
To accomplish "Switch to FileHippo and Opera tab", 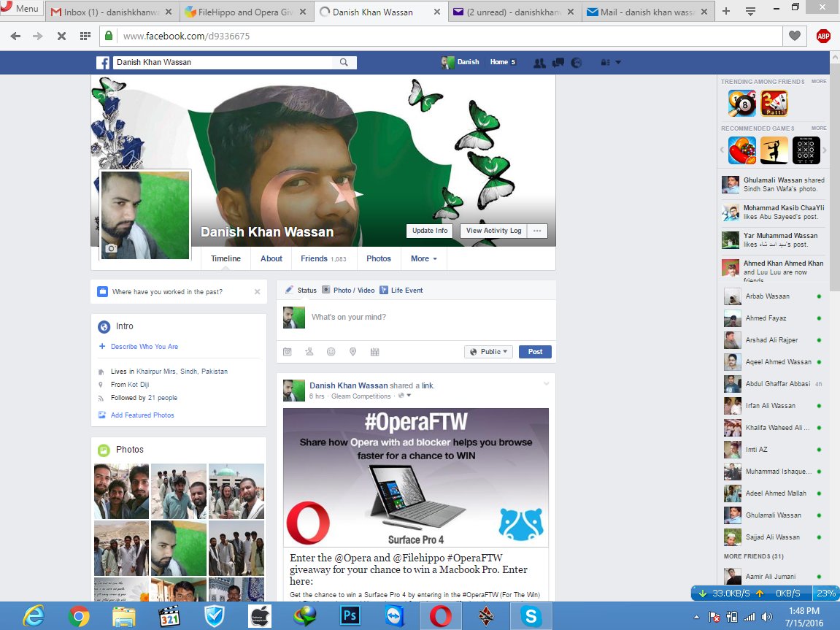I will (x=245, y=12).
